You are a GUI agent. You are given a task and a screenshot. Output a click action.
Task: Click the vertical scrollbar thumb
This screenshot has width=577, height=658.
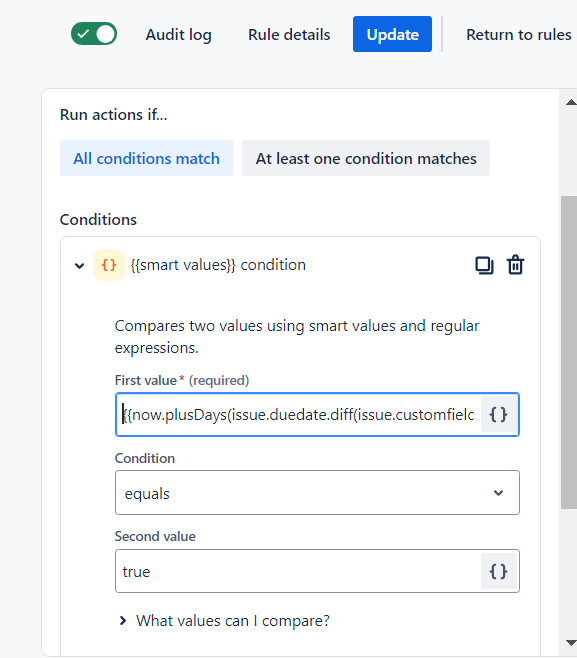[x=569, y=352]
